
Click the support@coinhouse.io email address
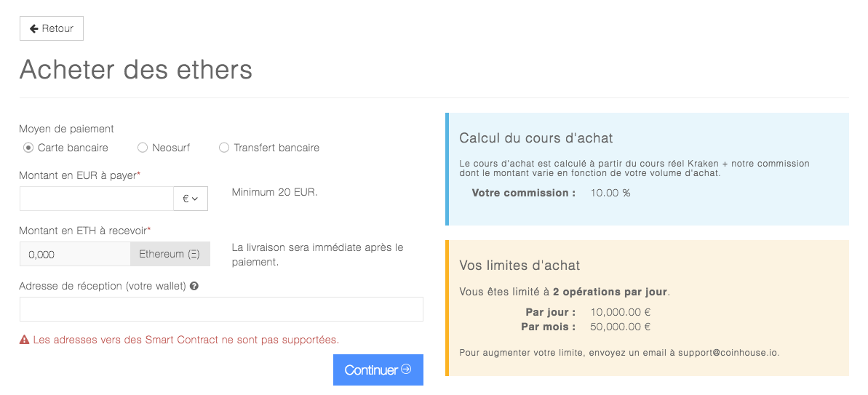[x=728, y=352]
